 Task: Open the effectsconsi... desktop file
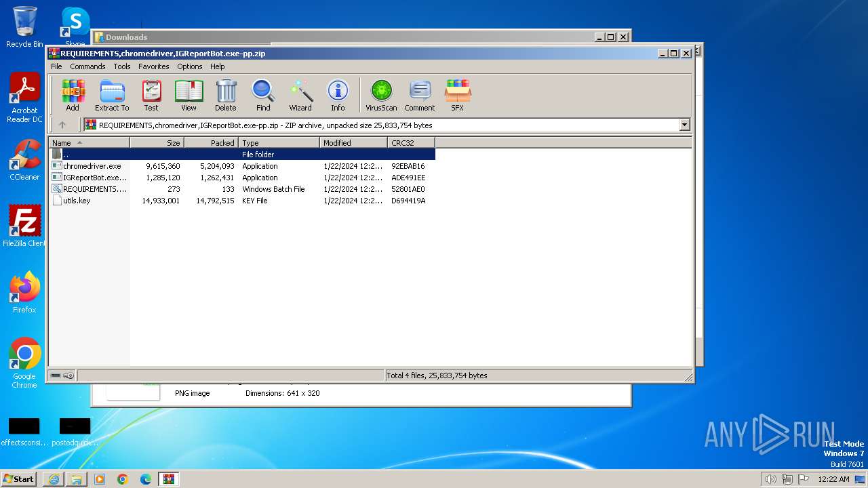pyautogui.click(x=24, y=432)
